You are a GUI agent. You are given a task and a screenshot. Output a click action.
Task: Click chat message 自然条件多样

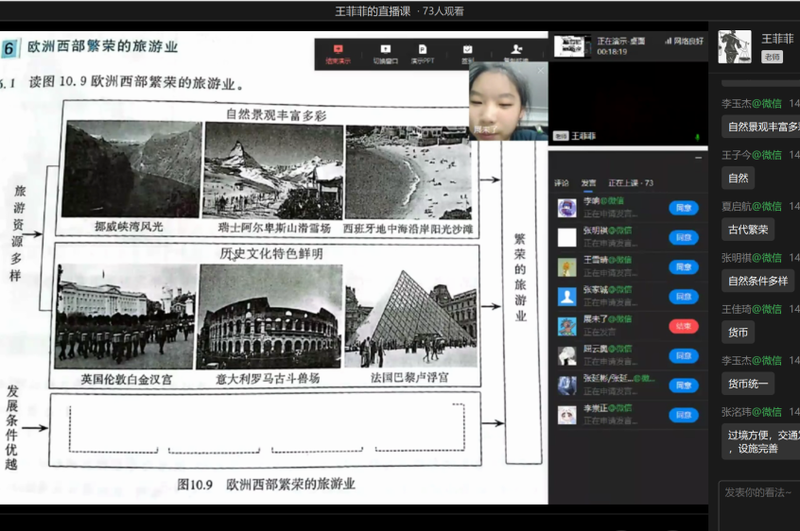pyautogui.click(x=758, y=281)
